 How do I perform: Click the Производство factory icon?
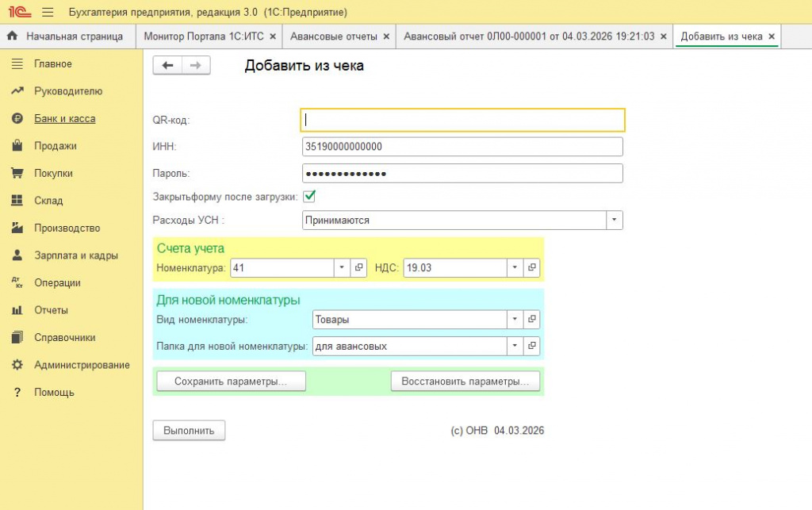[17, 228]
